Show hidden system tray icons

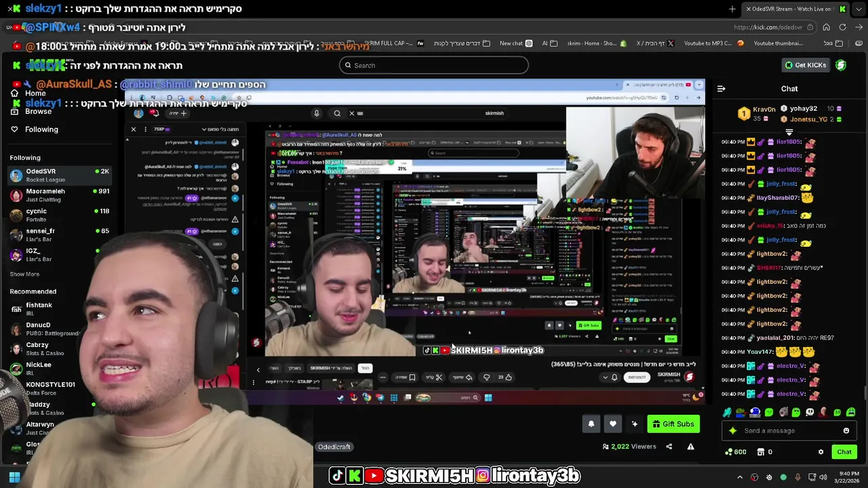point(740,477)
